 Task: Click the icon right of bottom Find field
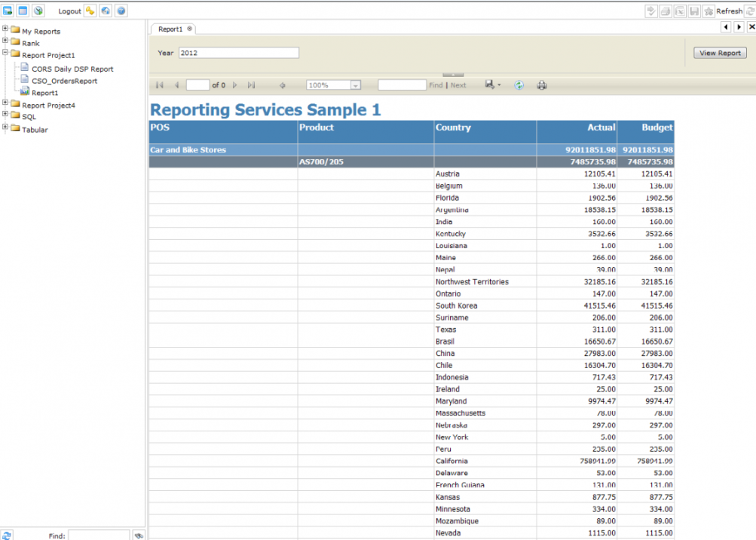[x=139, y=535]
